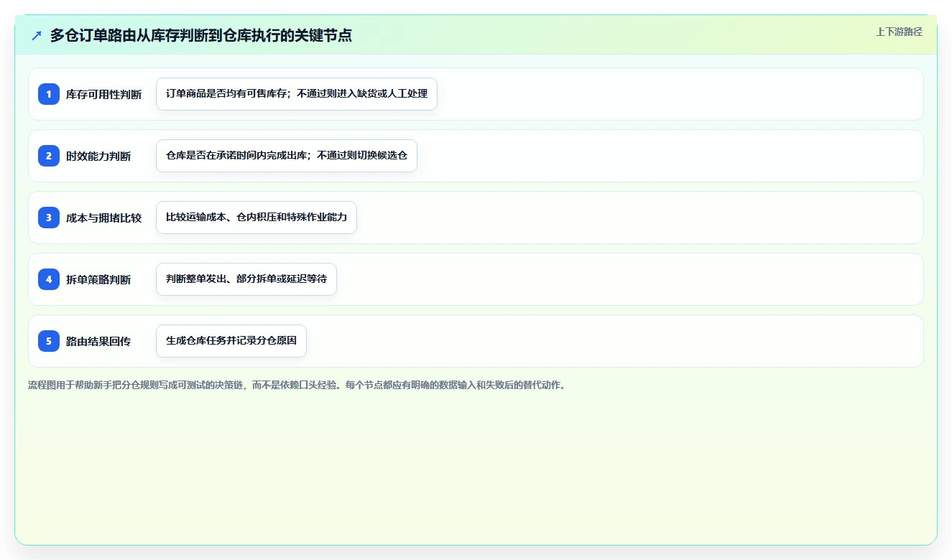Select the 时效能力判断 step label
The height and width of the screenshot is (560, 952).
tap(98, 156)
